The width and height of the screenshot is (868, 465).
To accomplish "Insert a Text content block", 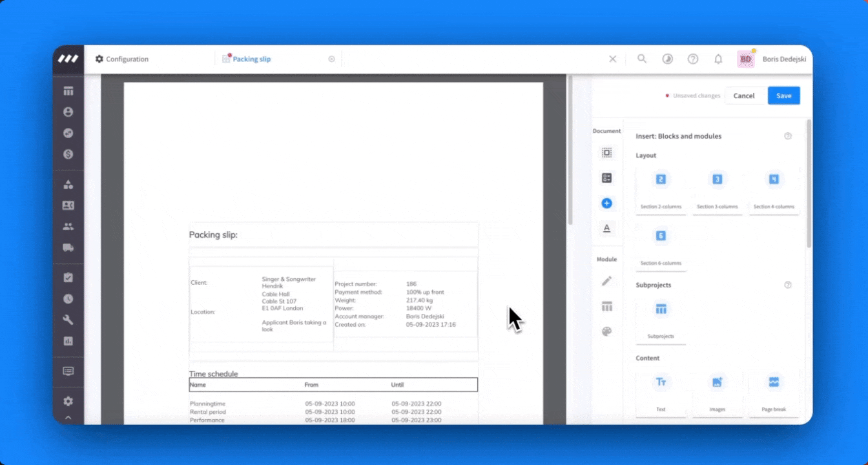I will (x=661, y=393).
